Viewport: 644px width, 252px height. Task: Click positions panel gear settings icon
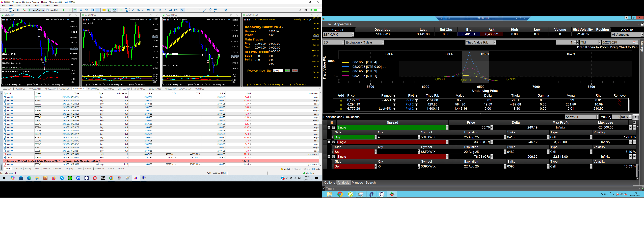[x=635, y=117]
